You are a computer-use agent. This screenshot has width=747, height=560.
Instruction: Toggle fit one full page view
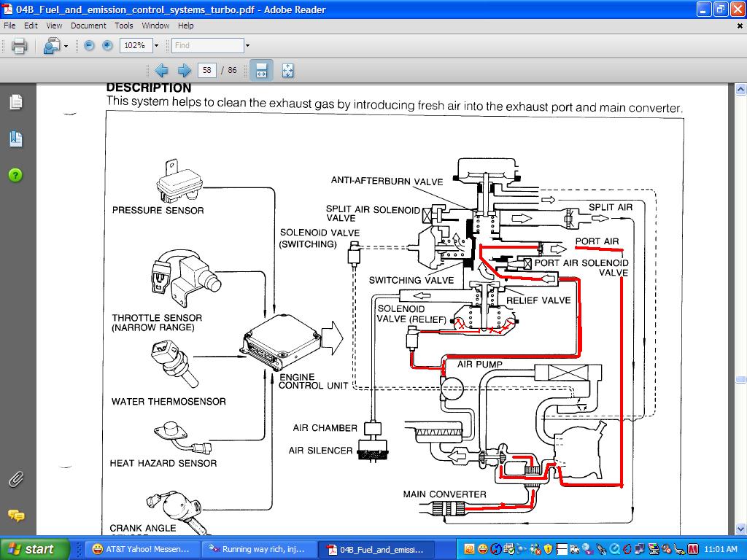click(x=287, y=71)
